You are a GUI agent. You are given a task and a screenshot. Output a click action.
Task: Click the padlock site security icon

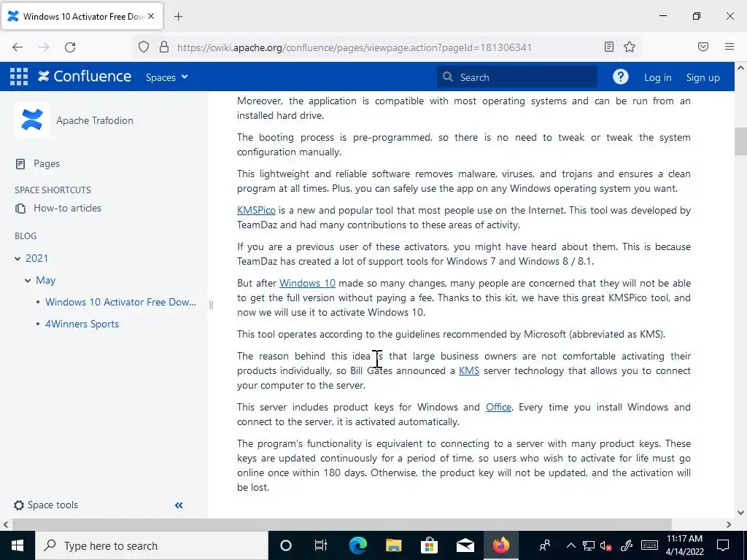point(164,47)
